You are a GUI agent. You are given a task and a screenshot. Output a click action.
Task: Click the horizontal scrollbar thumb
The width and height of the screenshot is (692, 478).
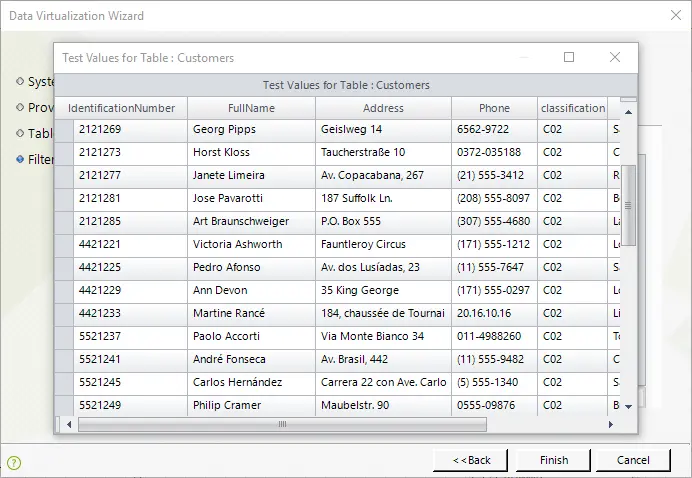[282, 425]
